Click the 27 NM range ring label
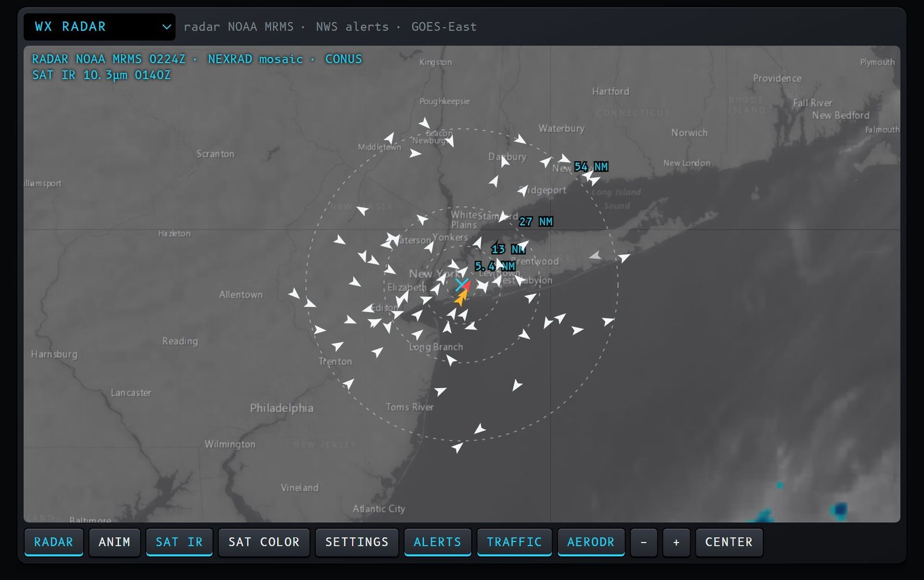Image resolution: width=924 pixels, height=580 pixels. (x=536, y=221)
